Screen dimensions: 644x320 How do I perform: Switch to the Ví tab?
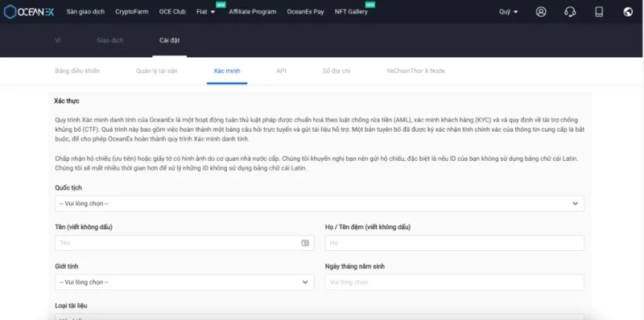[x=57, y=40]
